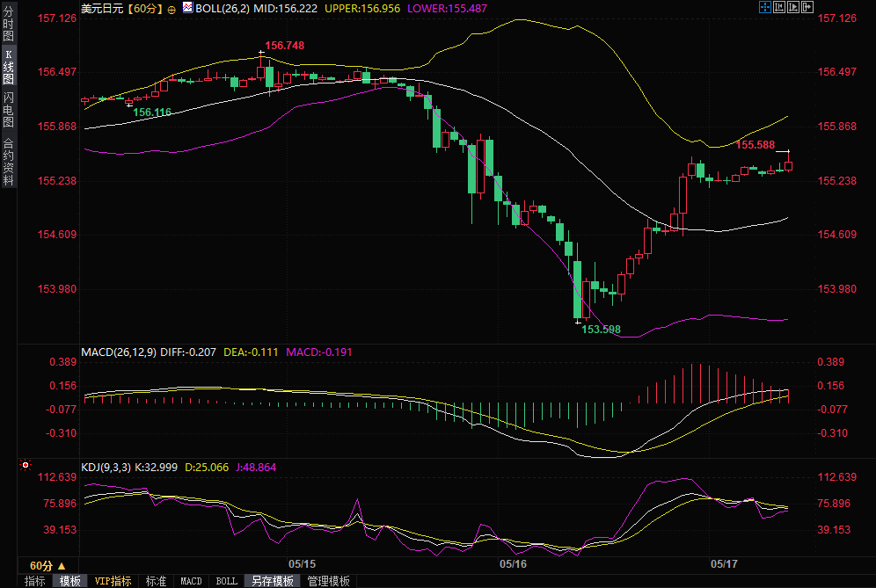
Task: Click the VIP指标 tab
Action: (x=113, y=581)
